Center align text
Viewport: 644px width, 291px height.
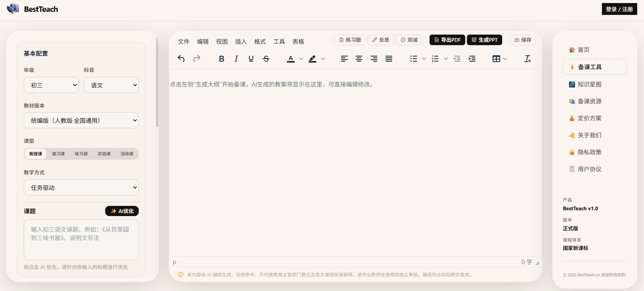(x=359, y=59)
